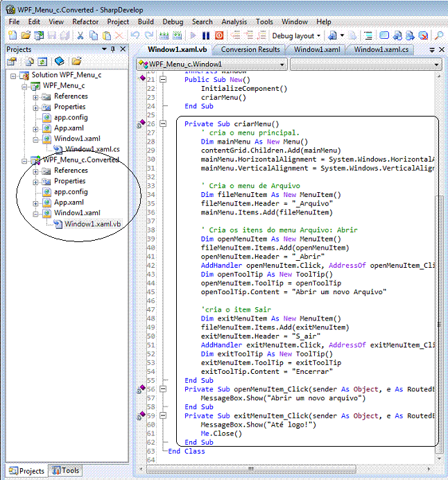448x480 pixels.
Task: Open the WPF_Menu_c.Window1 class dropdown
Action: [x=282, y=65]
